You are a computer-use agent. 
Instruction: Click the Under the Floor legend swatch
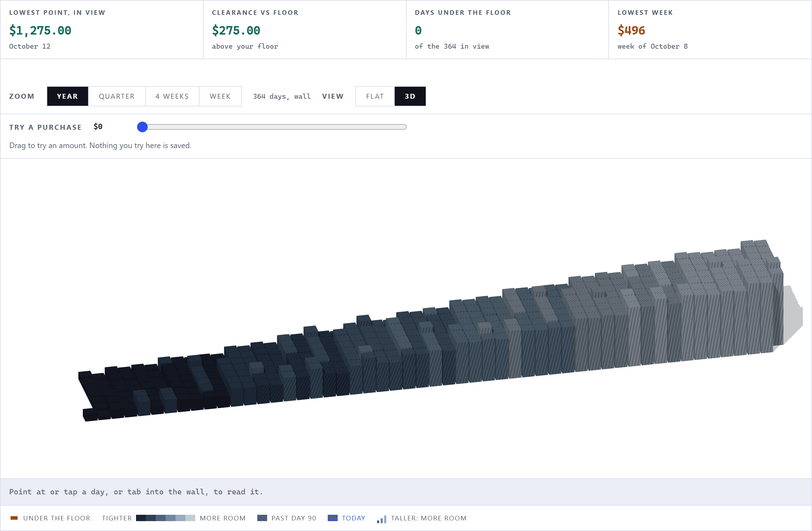tap(14, 518)
